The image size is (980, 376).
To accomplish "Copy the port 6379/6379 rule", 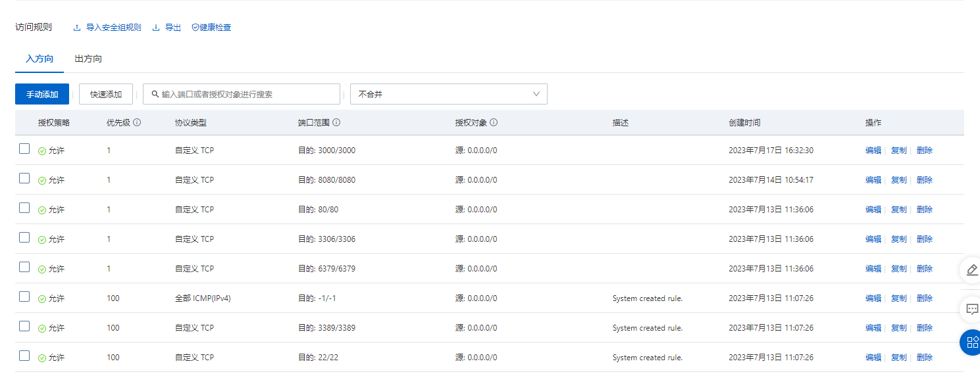I will (x=899, y=269).
